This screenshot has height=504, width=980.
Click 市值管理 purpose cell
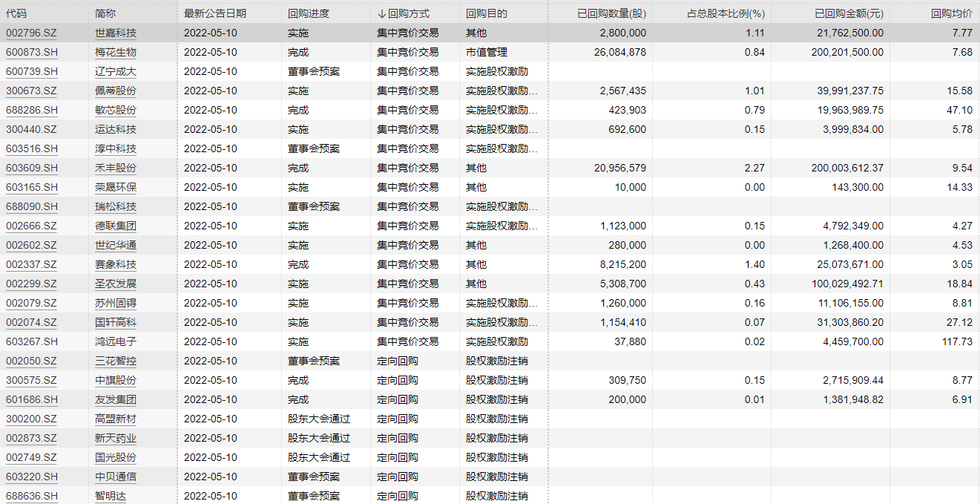[x=487, y=52]
